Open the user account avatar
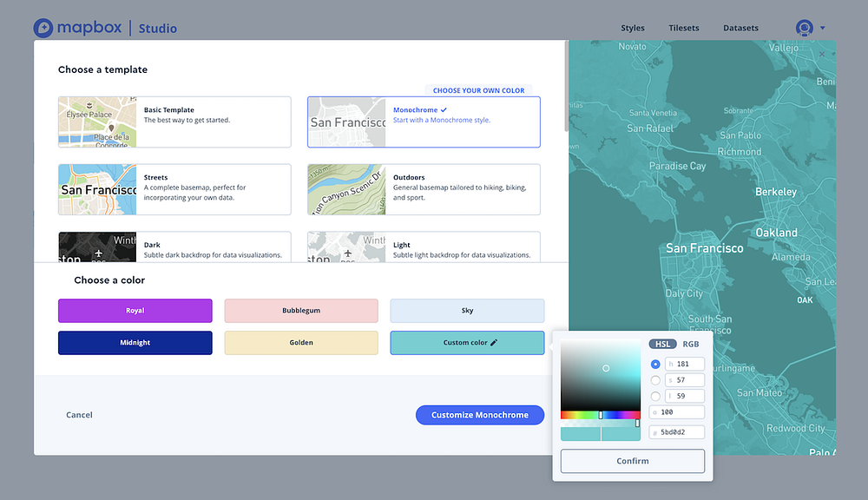The image size is (868, 500). [x=805, y=28]
